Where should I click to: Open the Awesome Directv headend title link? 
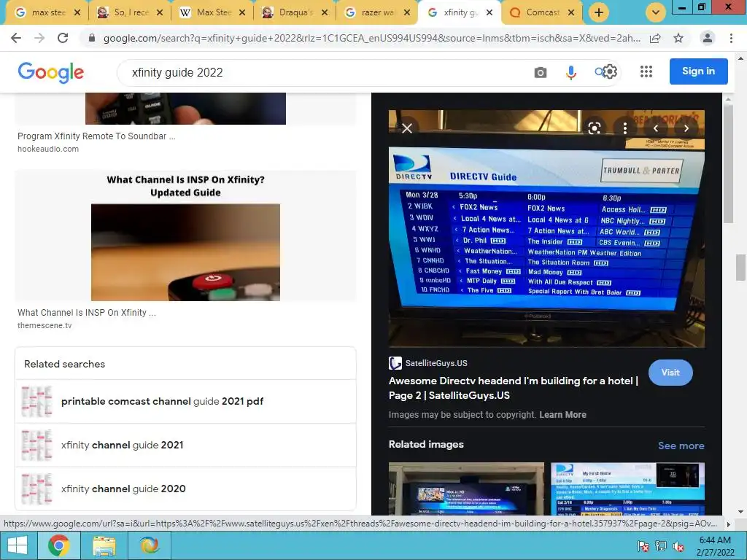(514, 388)
